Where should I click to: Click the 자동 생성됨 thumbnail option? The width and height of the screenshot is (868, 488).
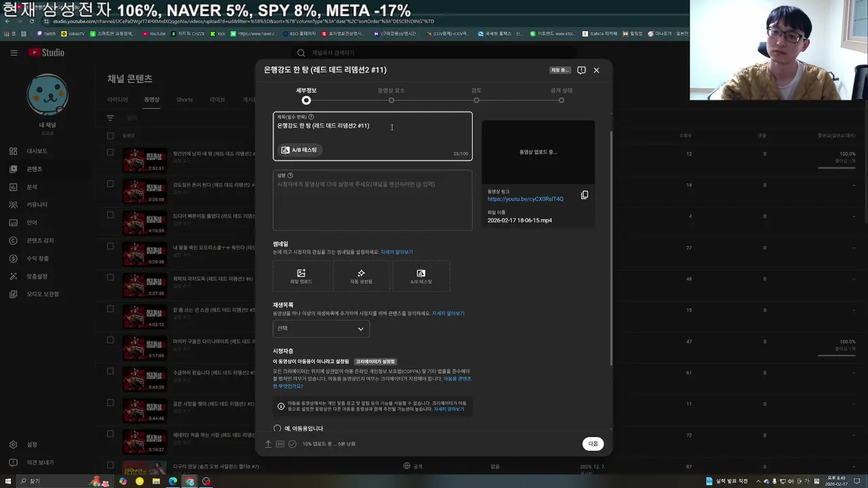click(x=361, y=277)
